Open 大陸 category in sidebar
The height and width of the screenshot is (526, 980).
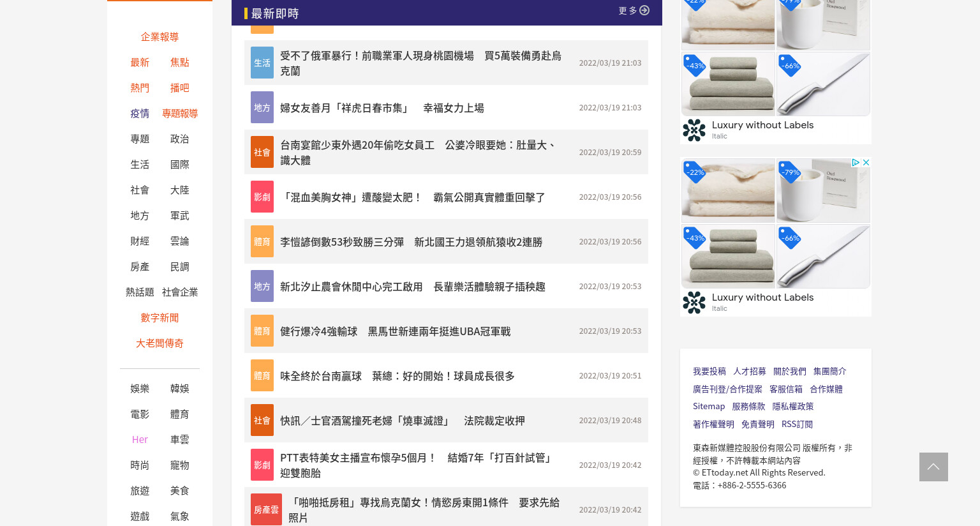(179, 190)
